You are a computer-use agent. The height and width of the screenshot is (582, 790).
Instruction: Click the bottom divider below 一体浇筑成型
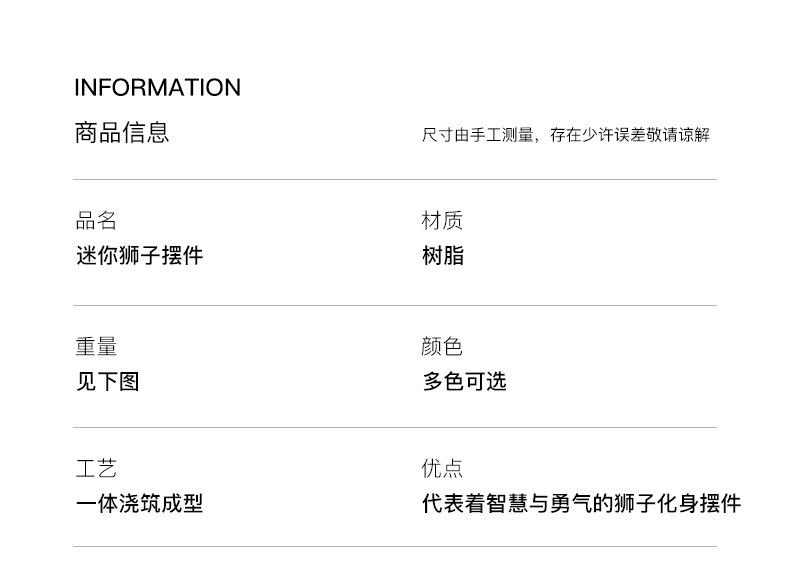pyautogui.click(x=395, y=546)
